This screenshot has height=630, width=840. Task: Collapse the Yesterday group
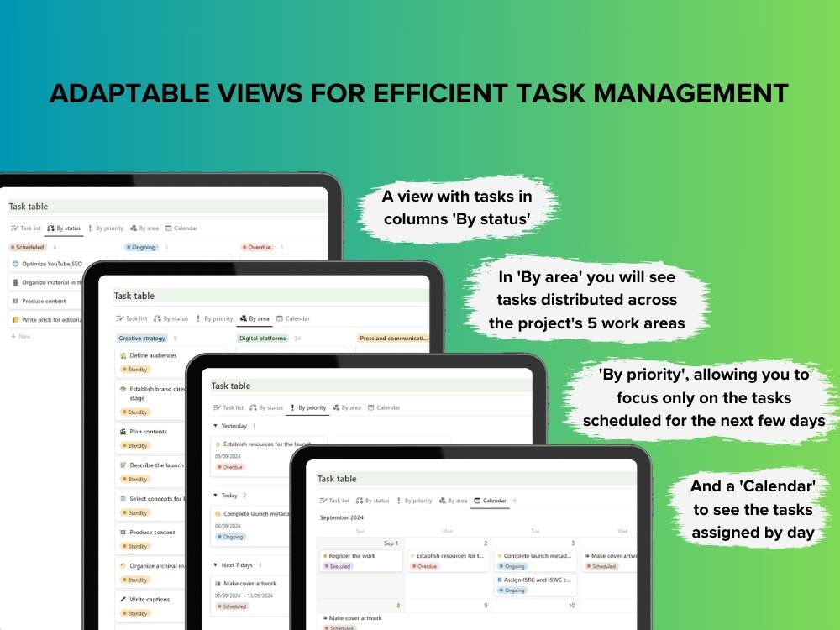click(x=215, y=426)
